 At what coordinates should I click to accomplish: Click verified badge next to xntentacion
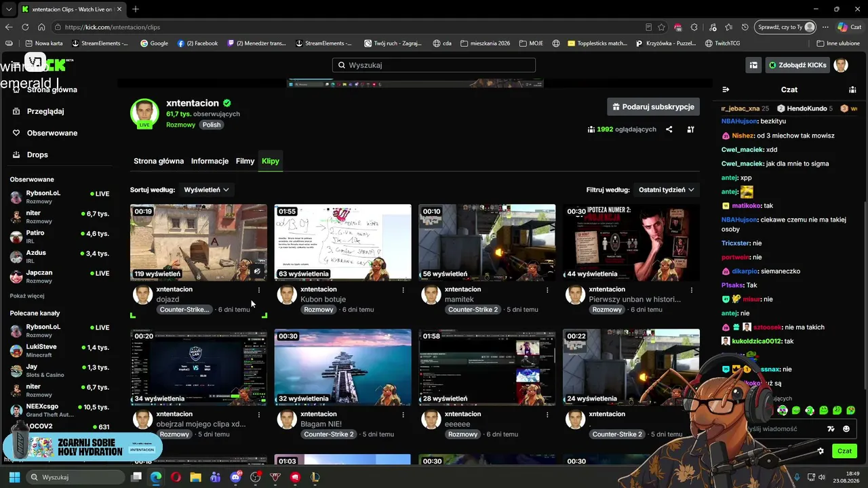(227, 103)
